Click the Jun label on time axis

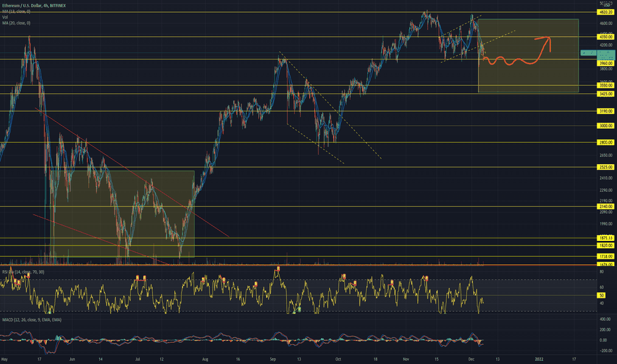pos(72,359)
